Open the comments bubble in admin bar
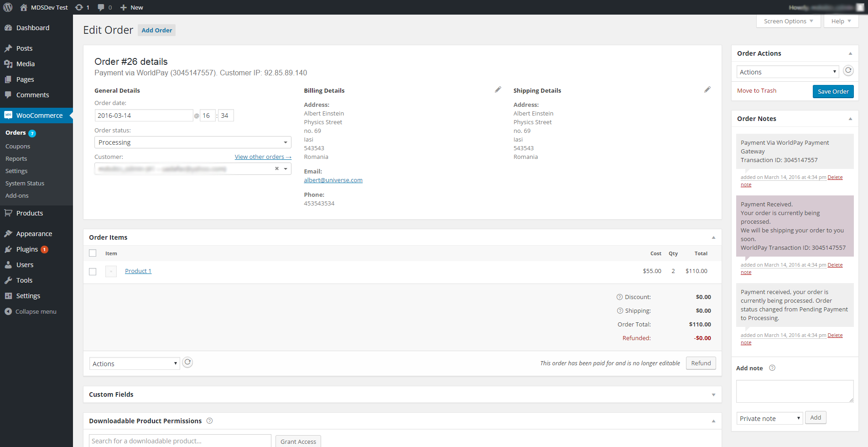The image size is (868, 447). (x=104, y=7)
